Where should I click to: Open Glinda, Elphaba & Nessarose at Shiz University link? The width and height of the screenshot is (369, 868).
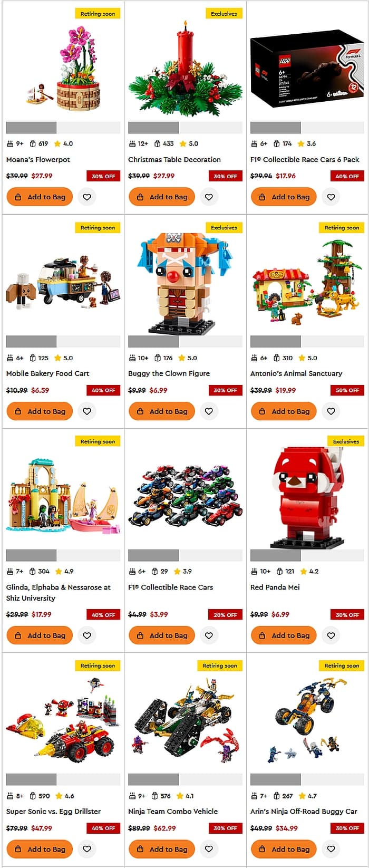(x=59, y=593)
